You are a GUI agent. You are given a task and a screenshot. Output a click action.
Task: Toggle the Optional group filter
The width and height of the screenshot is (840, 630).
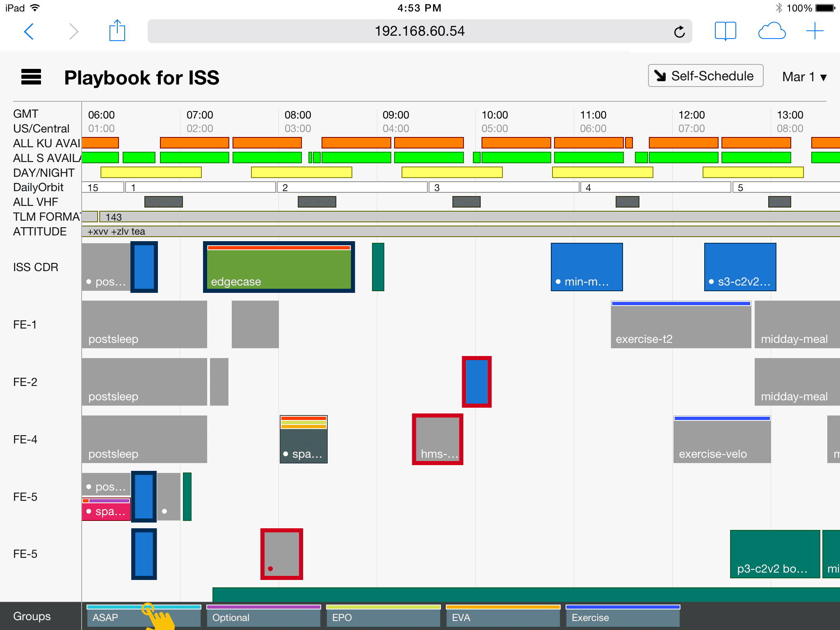(x=264, y=616)
